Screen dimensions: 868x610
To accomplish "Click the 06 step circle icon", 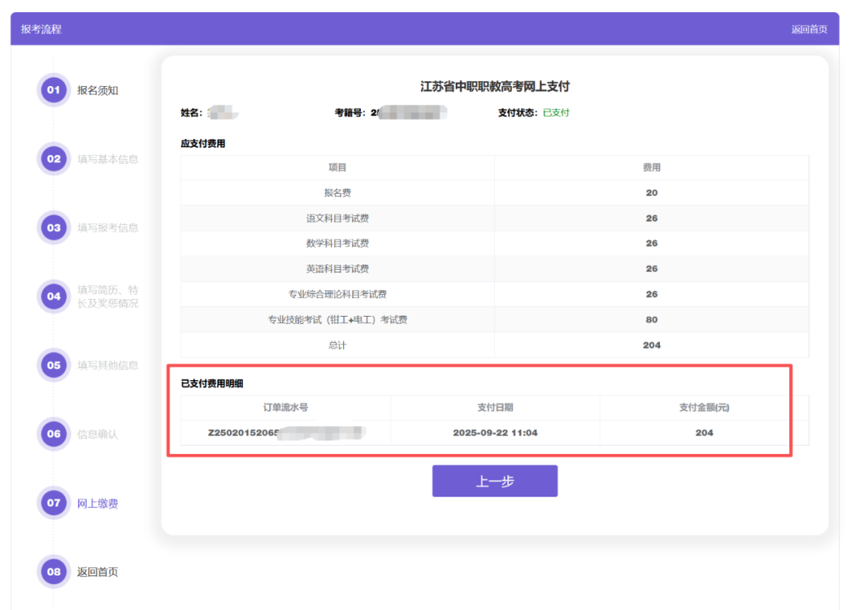I will point(54,434).
